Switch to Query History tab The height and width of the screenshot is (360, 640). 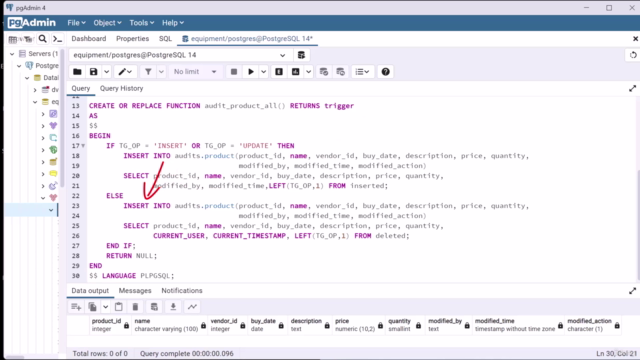click(x=122, y=89)
